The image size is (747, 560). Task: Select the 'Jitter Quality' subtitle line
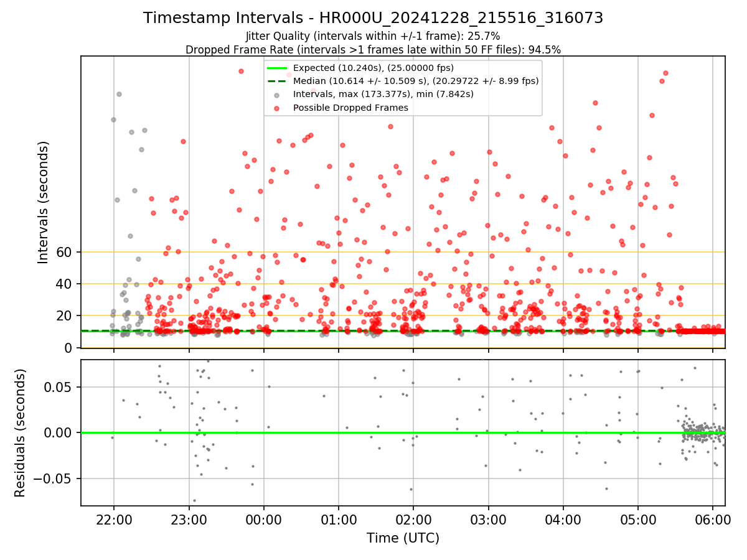point(374,36)
